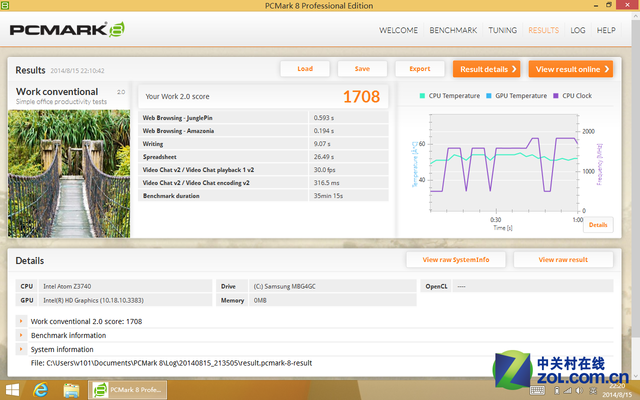Open File Explorer from the taskbar
Screen dimensions: 640x400
coord(71,390)
